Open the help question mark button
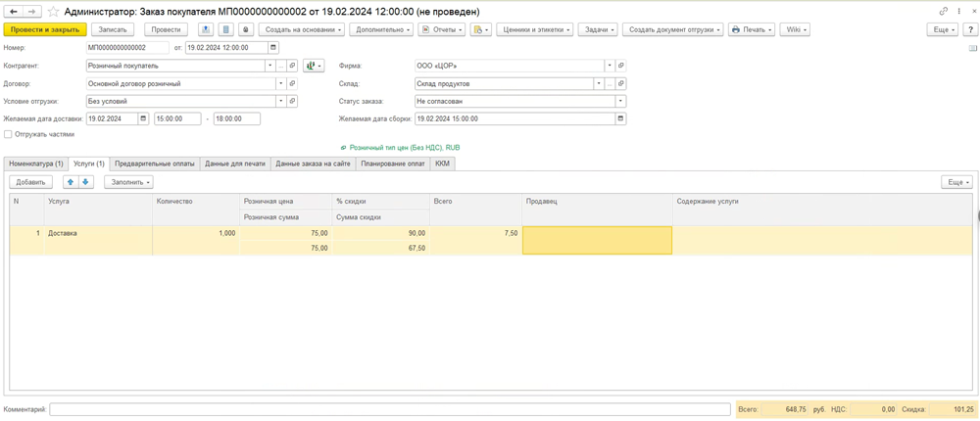The image size is (980, 421). click(970, 29)
